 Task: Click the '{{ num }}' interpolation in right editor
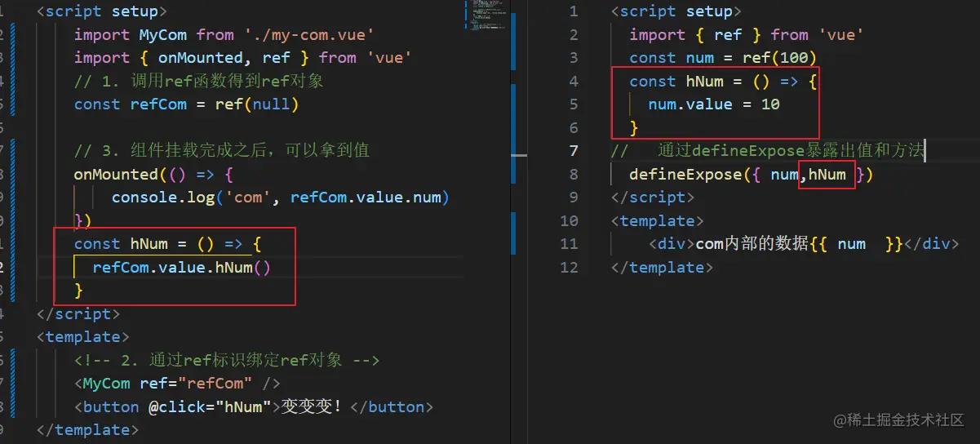click(x=856, y=243)
